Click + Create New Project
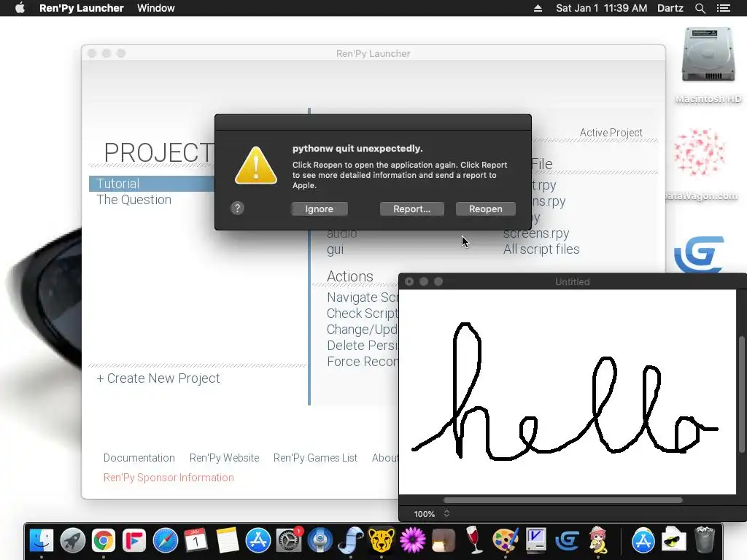Screen dimensions: 747x560 (x=158, y=378)
